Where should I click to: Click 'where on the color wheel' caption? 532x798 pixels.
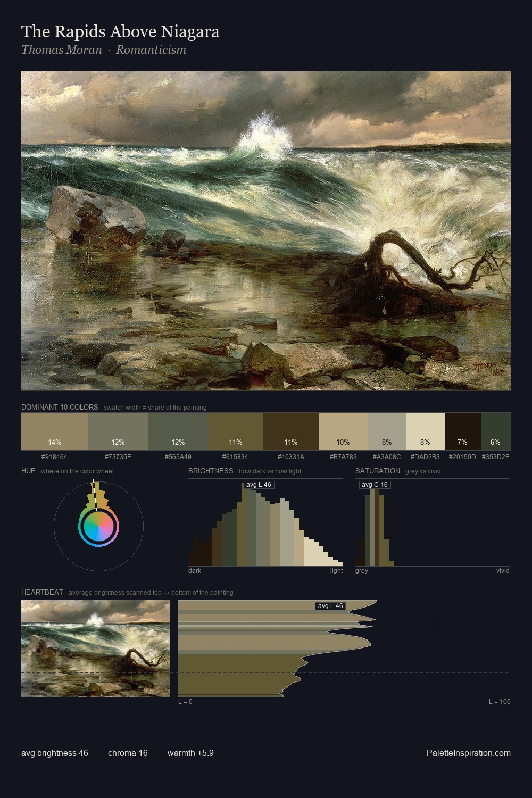(77, 471)
